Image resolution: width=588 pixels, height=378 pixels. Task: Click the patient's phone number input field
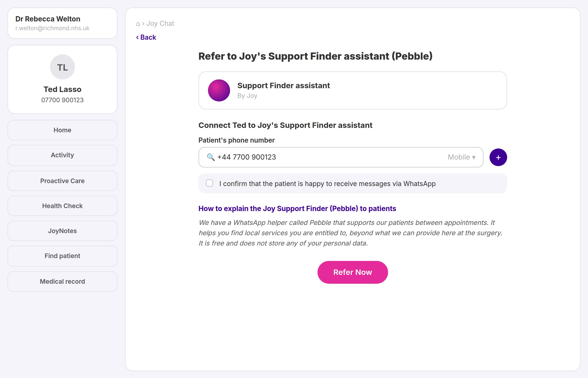click(341, 157)
